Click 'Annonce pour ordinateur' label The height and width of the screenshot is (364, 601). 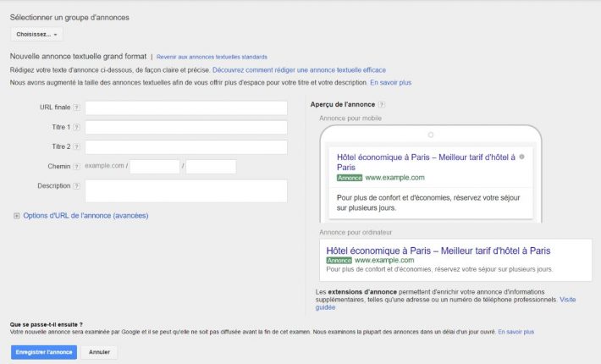[x=356, y=233]
